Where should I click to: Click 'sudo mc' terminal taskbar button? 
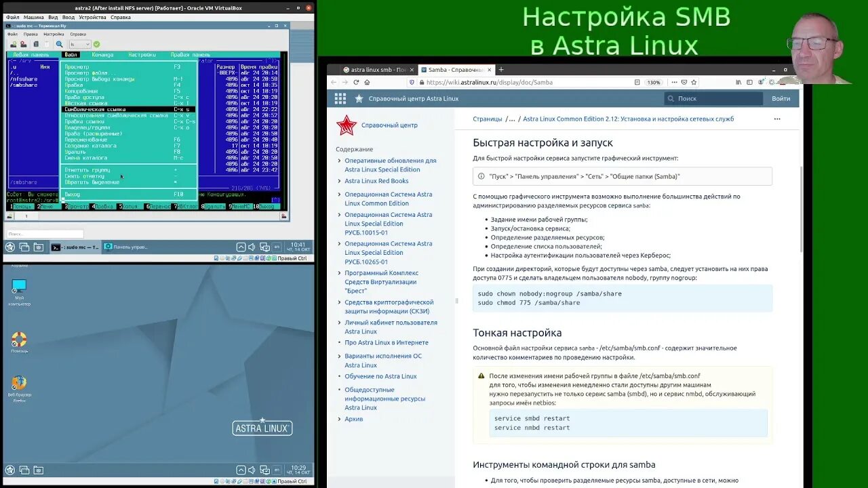click(75, 247)
